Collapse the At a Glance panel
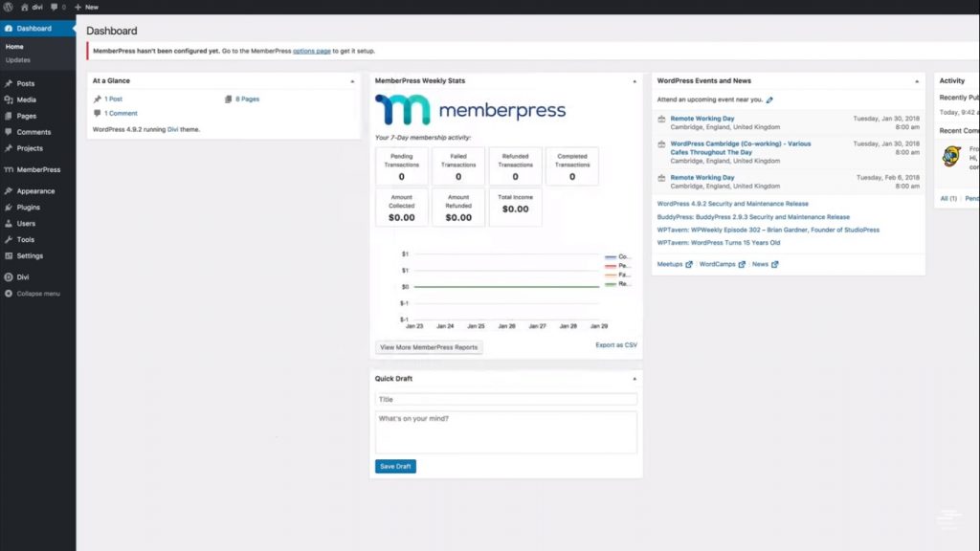Screen dimensions: 980x551 352,81
